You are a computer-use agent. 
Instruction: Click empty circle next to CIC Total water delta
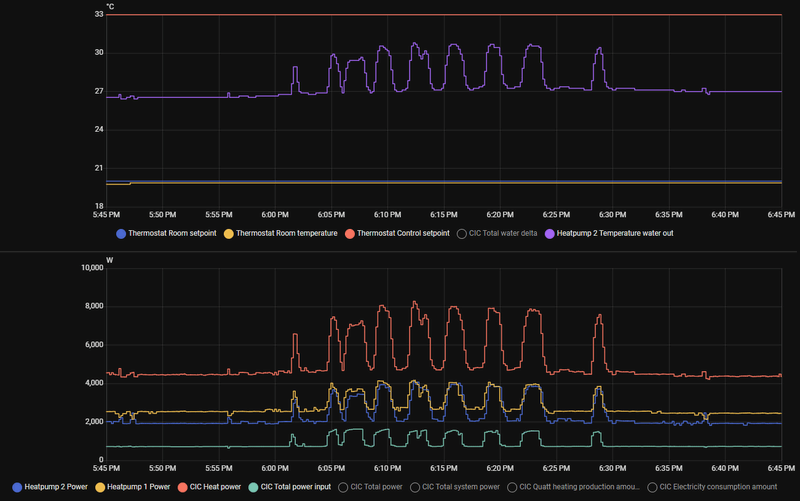(x=461, y=234)
